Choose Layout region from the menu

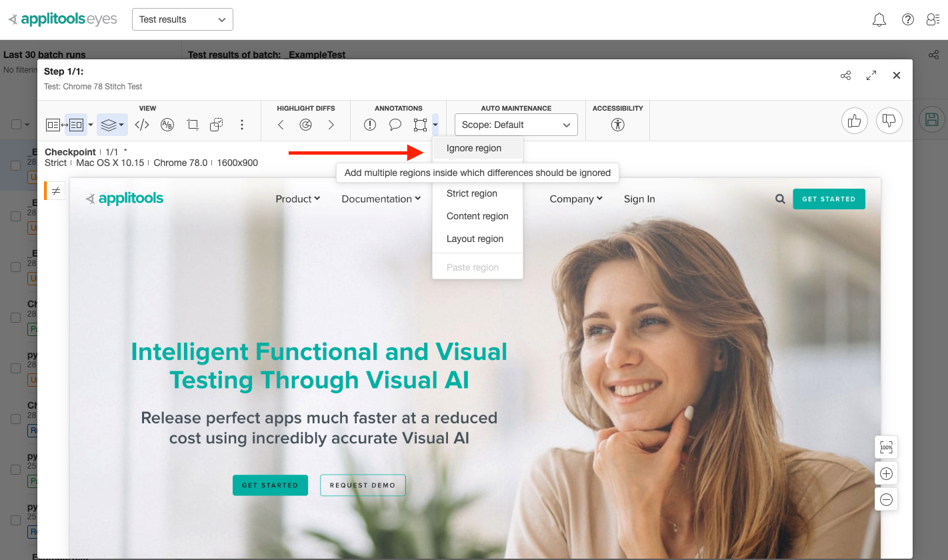pyautogui.click(x=477, y=239)
